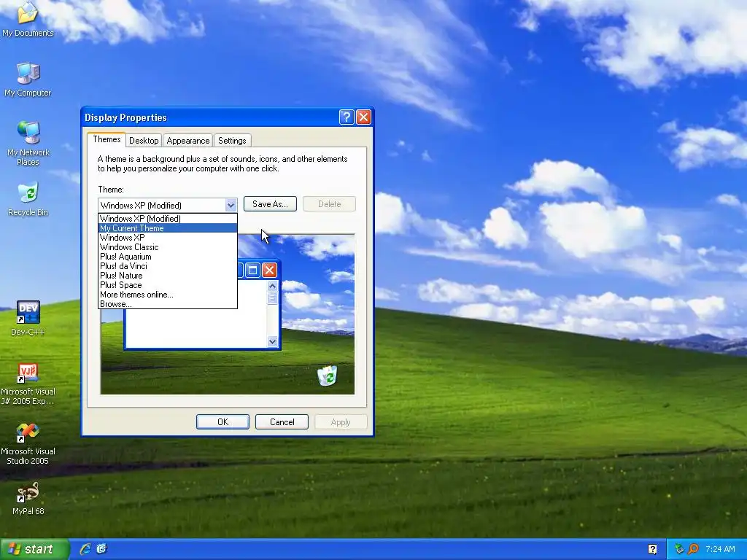Click the second Quick Launch browser icon

coord(101,549)
